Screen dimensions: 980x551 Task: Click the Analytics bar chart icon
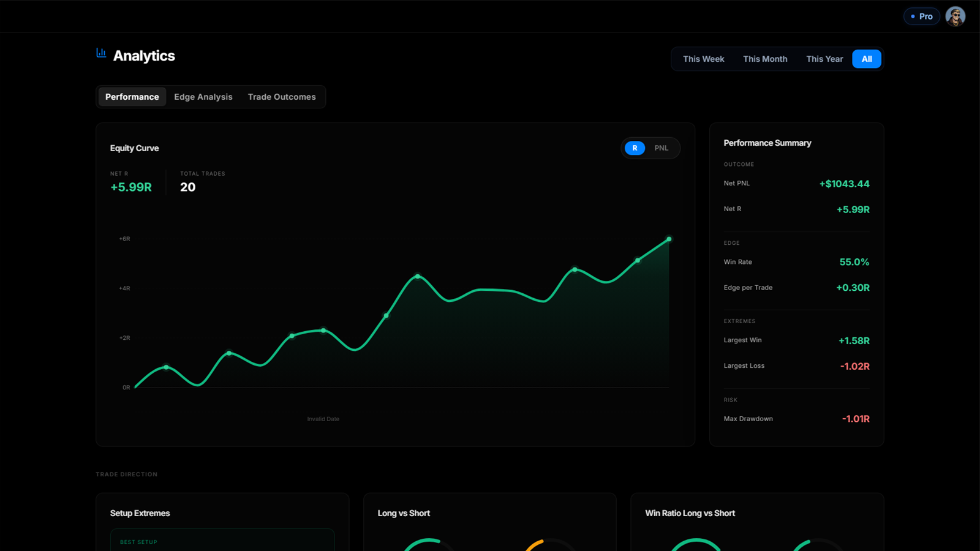point(102,53)
